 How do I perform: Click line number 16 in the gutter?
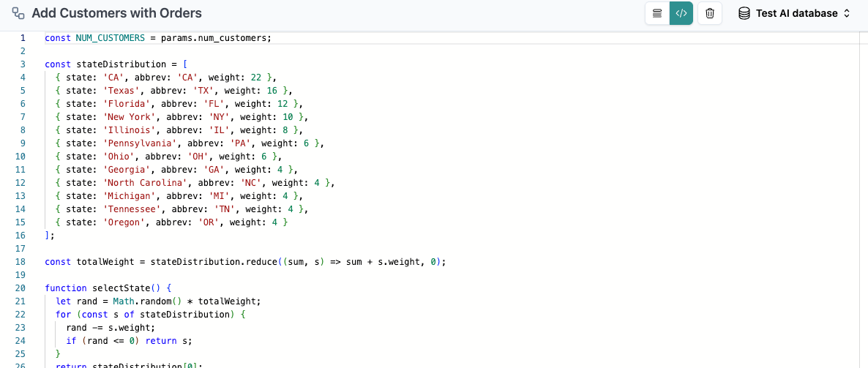[20, 236]
